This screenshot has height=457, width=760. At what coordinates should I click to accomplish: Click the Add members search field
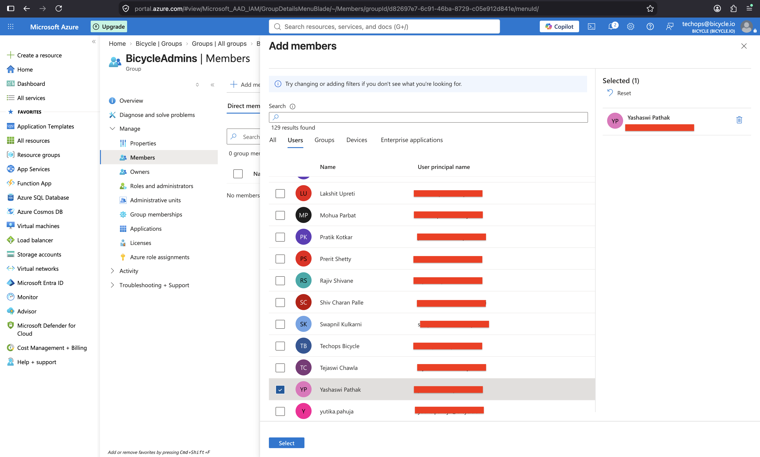(x=428, y=117)
